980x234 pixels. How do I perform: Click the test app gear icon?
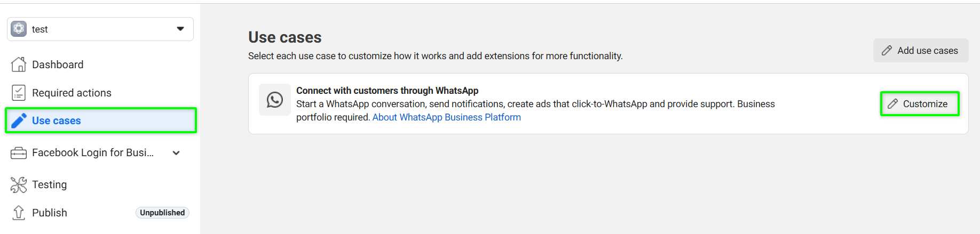pos(19,29)
